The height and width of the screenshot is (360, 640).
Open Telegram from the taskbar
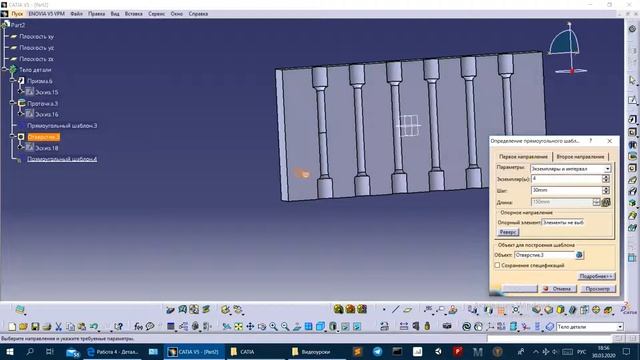[x=378, y=351]
